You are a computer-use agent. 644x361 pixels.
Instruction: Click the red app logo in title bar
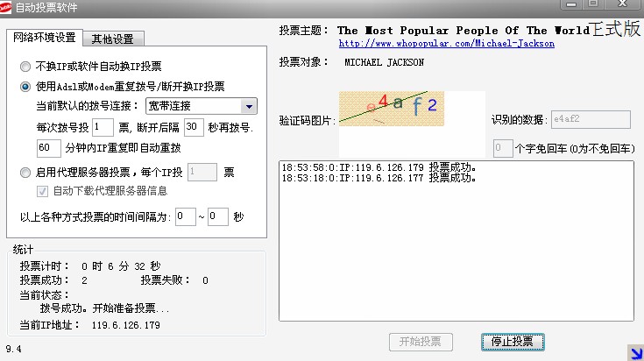pos(5,7)
